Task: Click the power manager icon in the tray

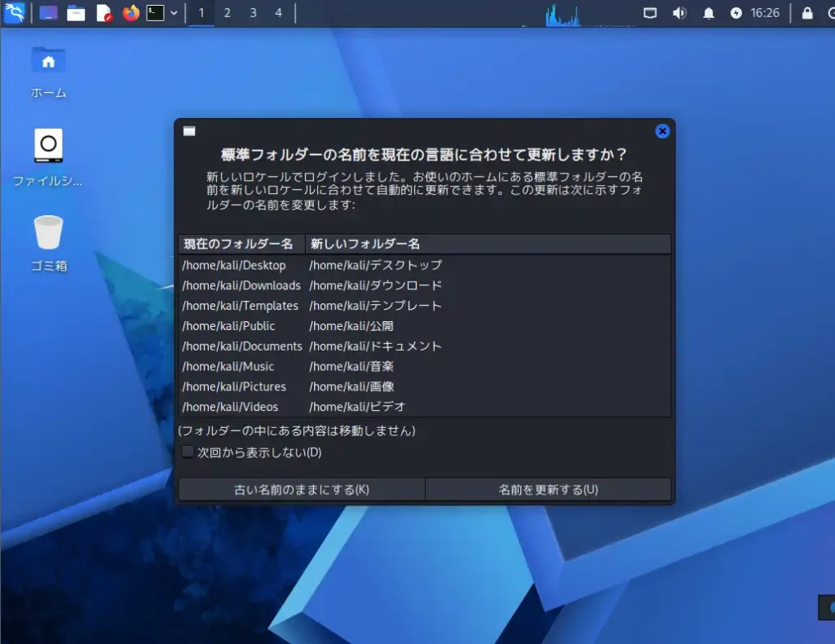Action: pos(736,13)
